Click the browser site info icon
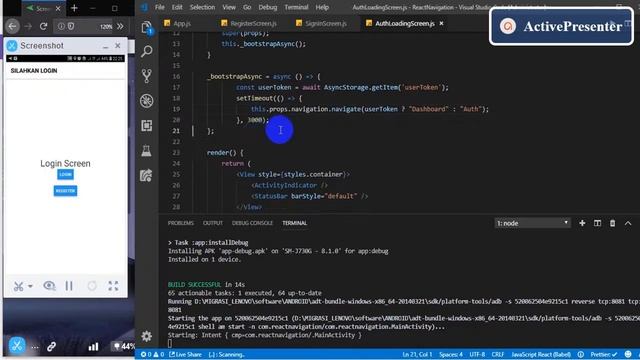640x360 pixels. click(61, 27)
